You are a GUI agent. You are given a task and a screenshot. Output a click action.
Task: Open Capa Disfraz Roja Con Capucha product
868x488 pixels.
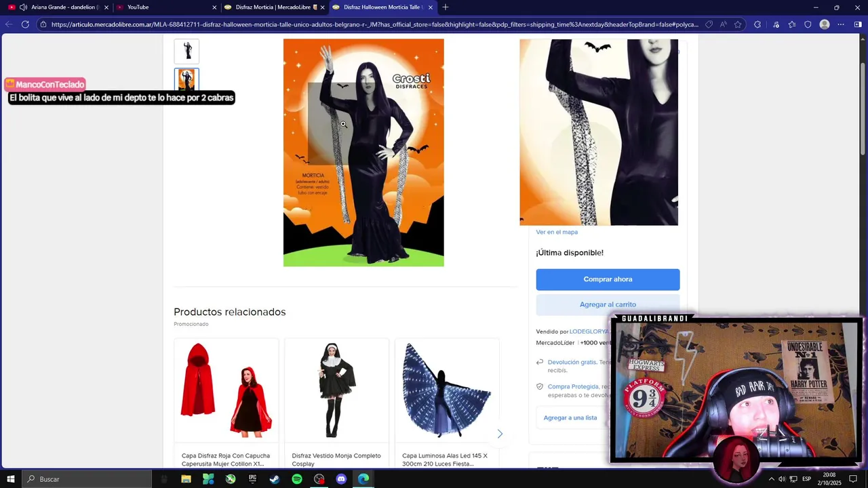point(226,460)
